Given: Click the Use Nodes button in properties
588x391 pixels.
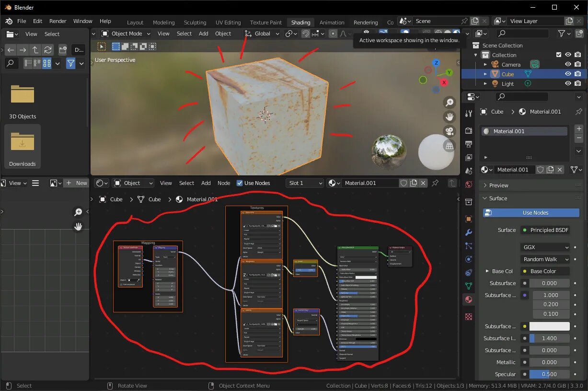Looking at the screenshot, I should coord(531,213).
